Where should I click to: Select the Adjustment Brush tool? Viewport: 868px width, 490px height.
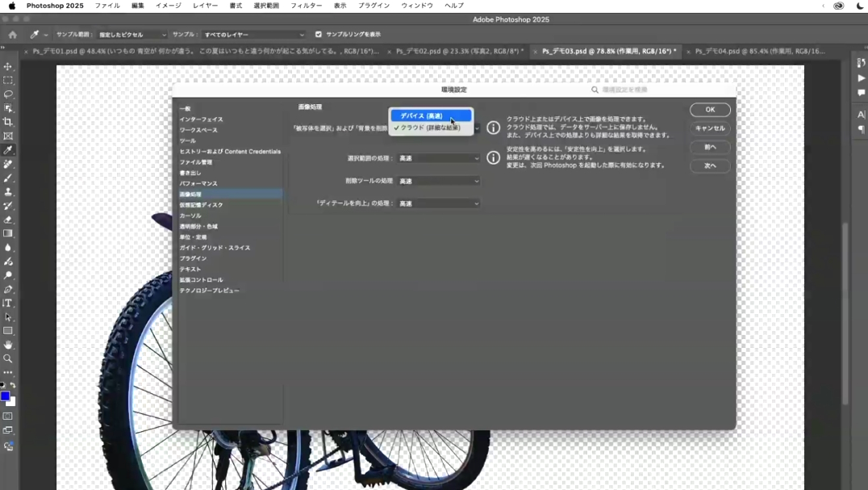point(8,262)
